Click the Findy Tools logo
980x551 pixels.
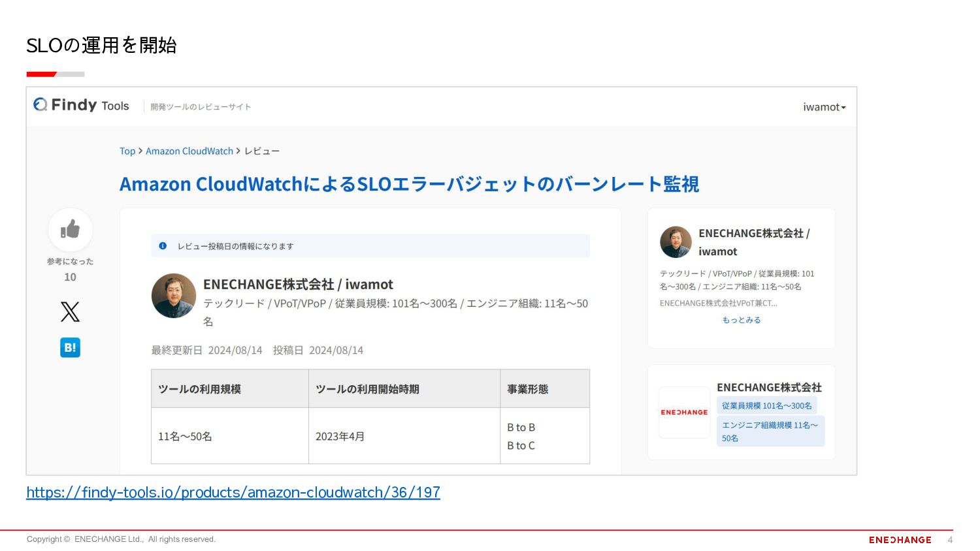click(82, 105)
